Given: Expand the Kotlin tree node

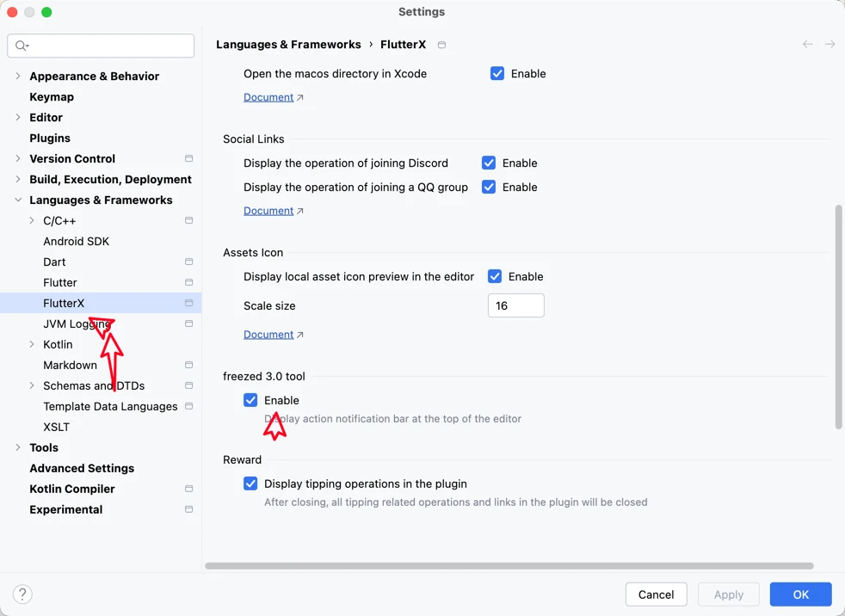Looking at the screenshot, I should click(x=32, y=344).
